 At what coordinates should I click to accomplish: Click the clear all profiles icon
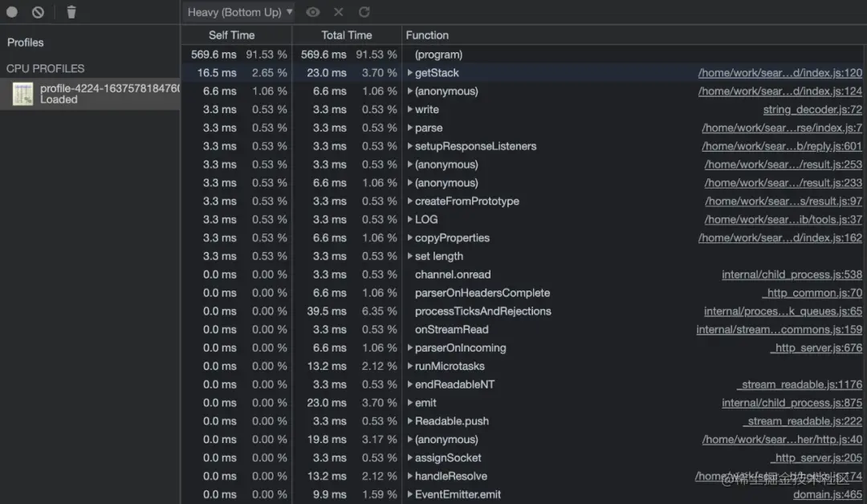coord(38,11)
